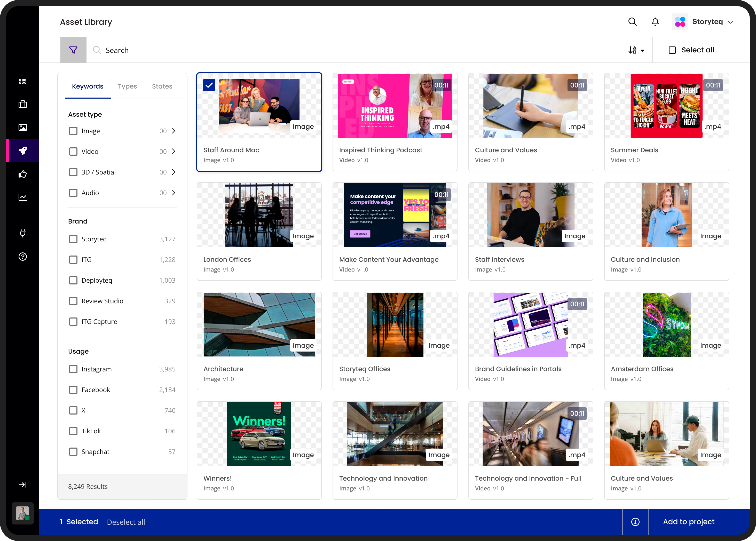Open the Amsterdam Offices thumbnail
Viewport: 756px width, 541px height.
point(666,324)
